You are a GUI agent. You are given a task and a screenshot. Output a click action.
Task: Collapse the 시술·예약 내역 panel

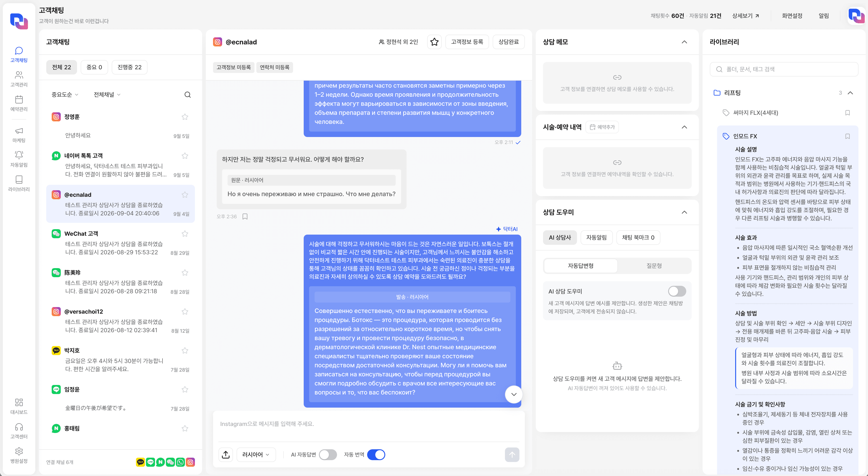coord(684,127)
